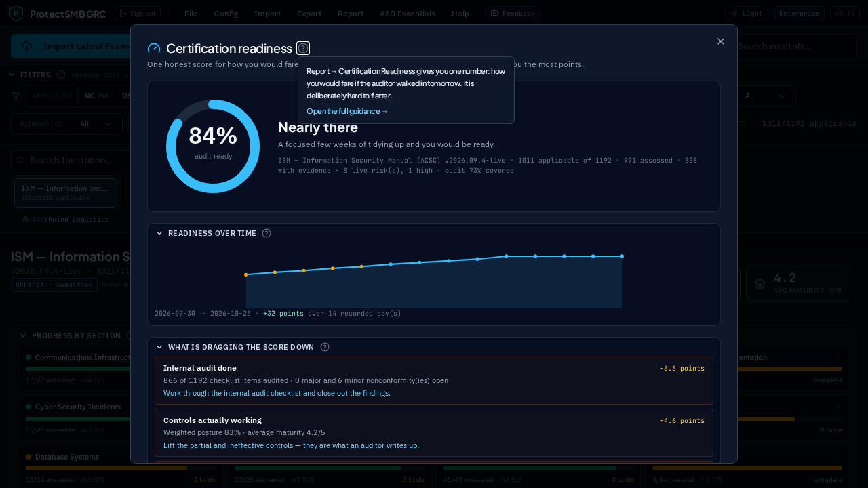The image size is (868, 488).
Task: Click the Enterprise edition badge
Action: (x=800, y=14)
